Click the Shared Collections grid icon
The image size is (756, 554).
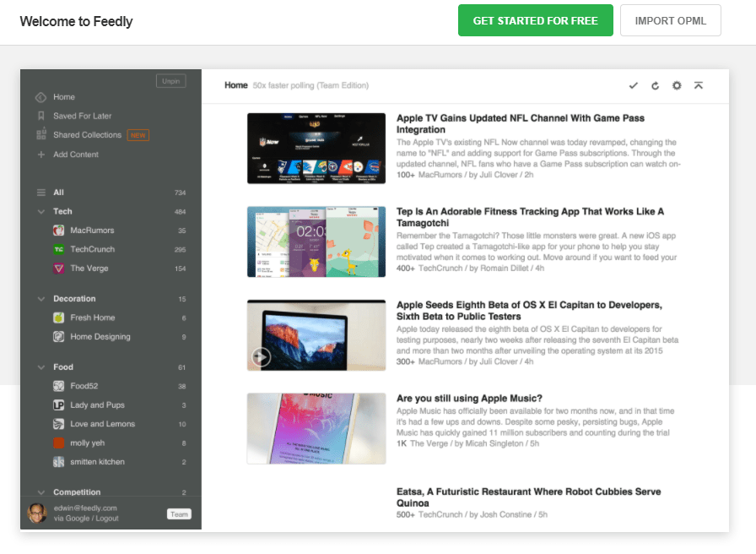tap(41, 134)
